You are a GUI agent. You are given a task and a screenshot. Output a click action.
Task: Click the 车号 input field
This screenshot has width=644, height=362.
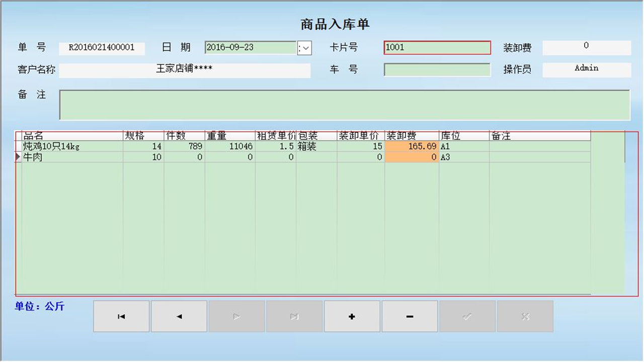click(437, 69)
